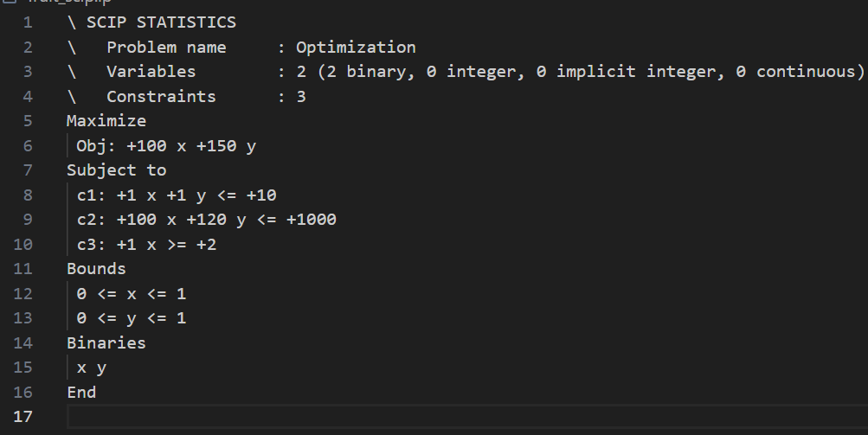The height and width of the screenshot is (435, 868).
Task: Click the 'c2:' constraint label
Action: pyautogui.click(x=92, y=220)
